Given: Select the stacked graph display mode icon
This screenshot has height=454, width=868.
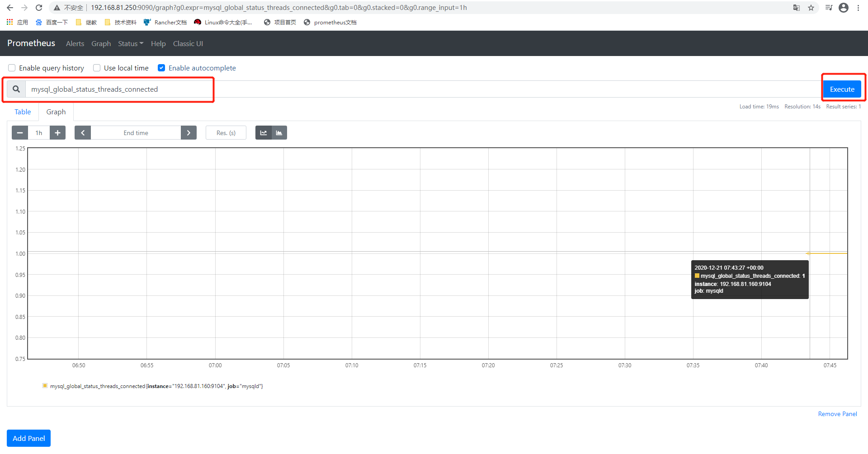Looking at the screenshot, I should pos(279,132).
